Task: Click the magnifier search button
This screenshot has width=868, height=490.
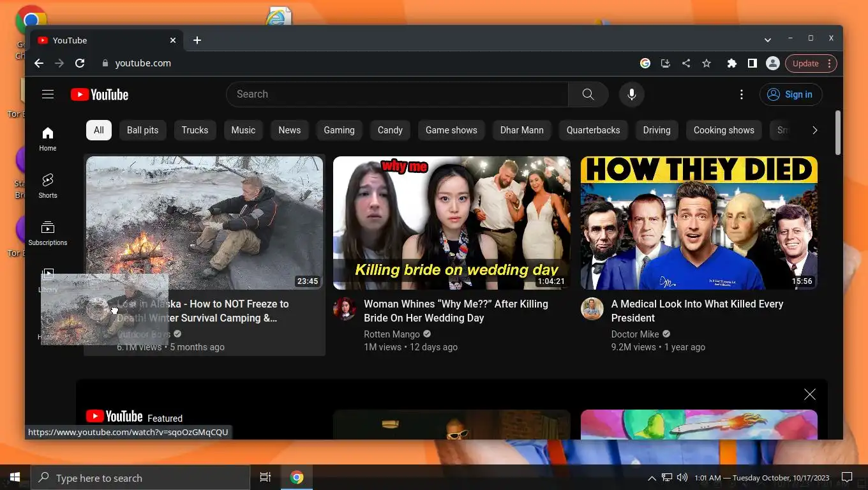Action: point(588,94)
